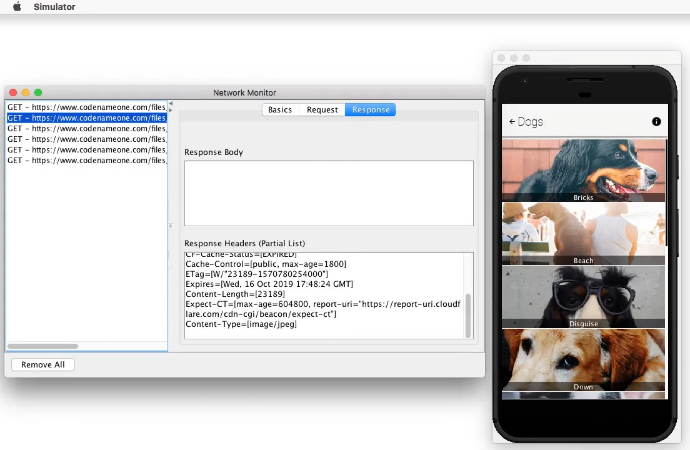Maximize the Network Monitor window
The image size is (690, 450).
[x=38, y=92]
